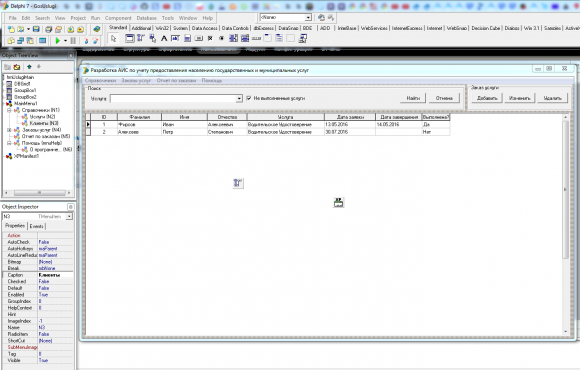Collapse the Справочники node in Object TreeView
580x370 pixels.
9,110
